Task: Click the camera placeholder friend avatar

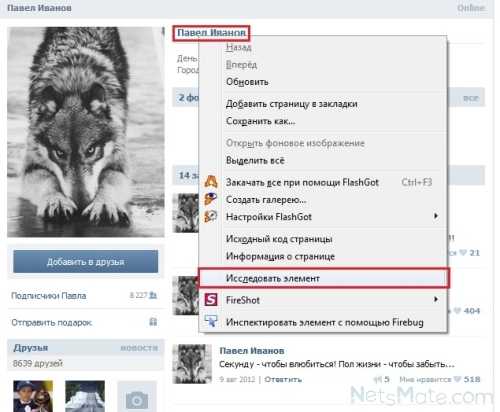Action: click(137, 397)
